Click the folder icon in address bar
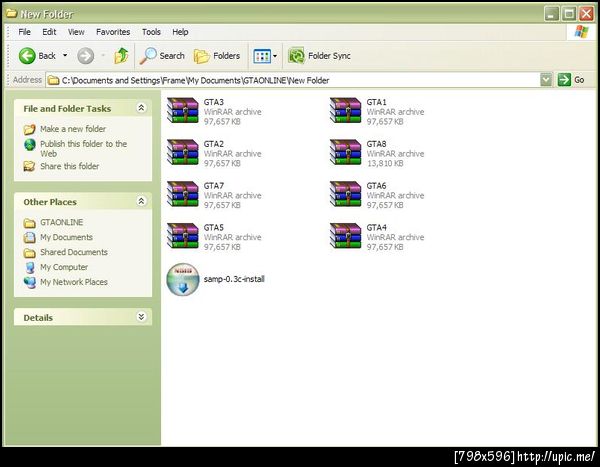Screen dimensions: 600x467 click(x=54, y=80)
